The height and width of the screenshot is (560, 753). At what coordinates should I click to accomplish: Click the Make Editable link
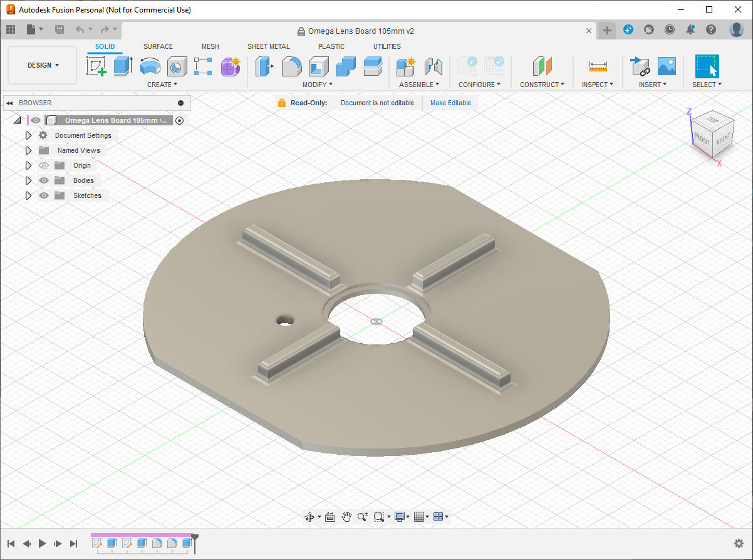coord(450,103)
